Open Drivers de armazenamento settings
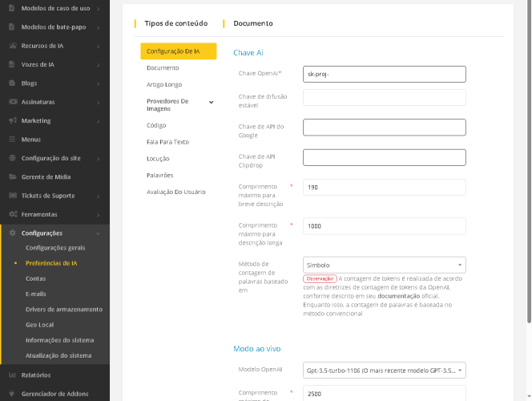This screenshot has width=532, height=401. click(64, 310)
